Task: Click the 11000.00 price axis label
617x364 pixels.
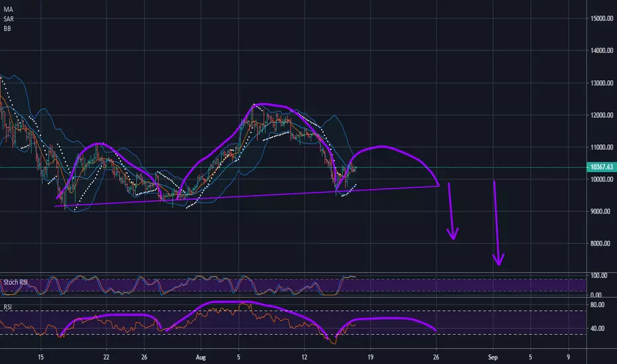Action: (x=602, y=147)
